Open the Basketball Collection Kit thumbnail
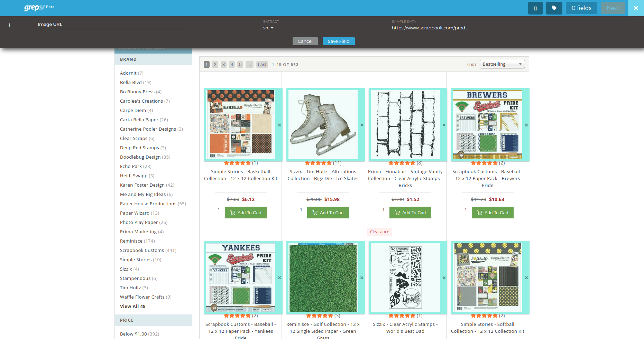The height and width of the screenshot is (339, 644). (241, 125)
